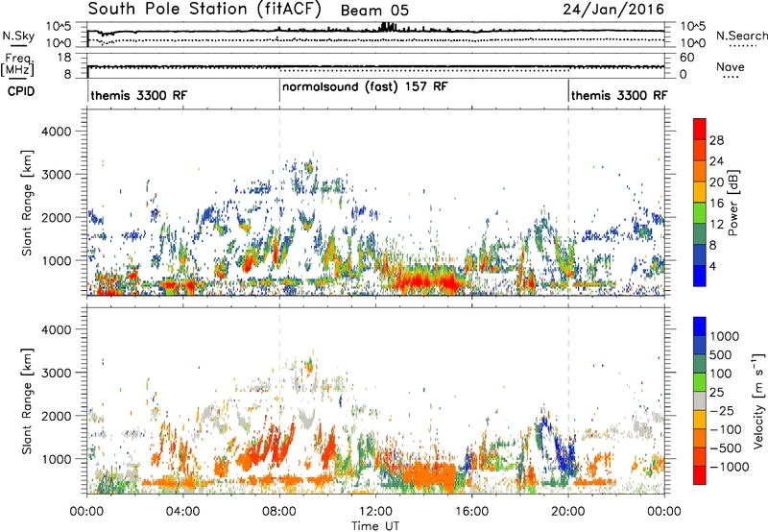Click the '4000' tick on the power panel axis
Viewport: 768px width, 532px height.
pos(56,132)
